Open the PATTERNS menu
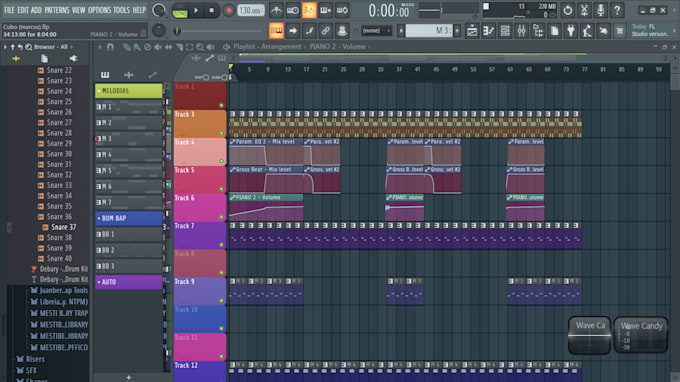Viewport: 680px width, 382px height. (x=57, y=10)
